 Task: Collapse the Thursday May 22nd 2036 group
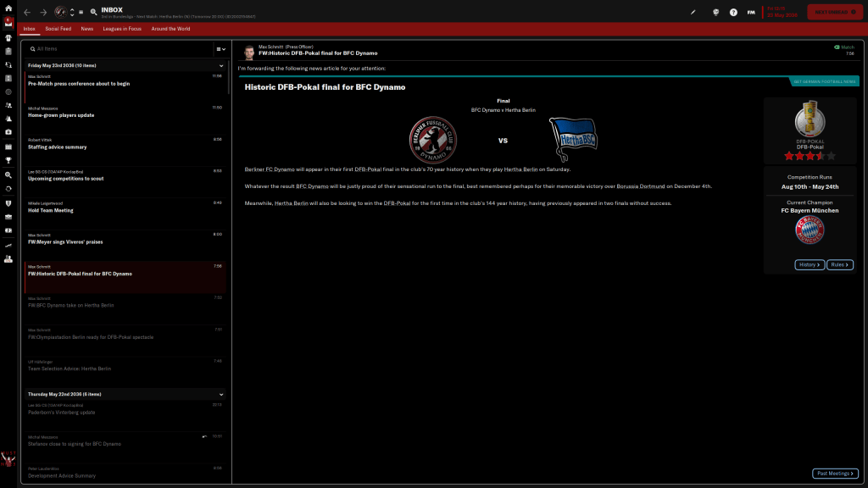tap(221, 394)
